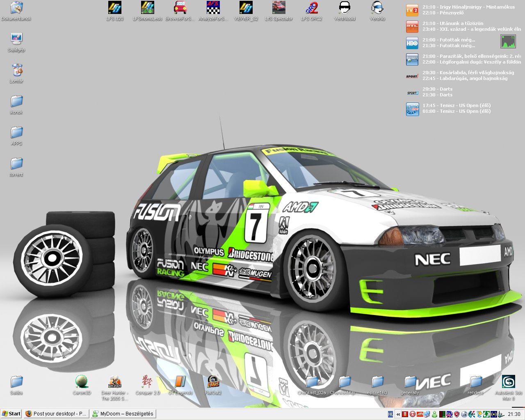
Task: Click the HU language indicator
Action: point(390,414)
